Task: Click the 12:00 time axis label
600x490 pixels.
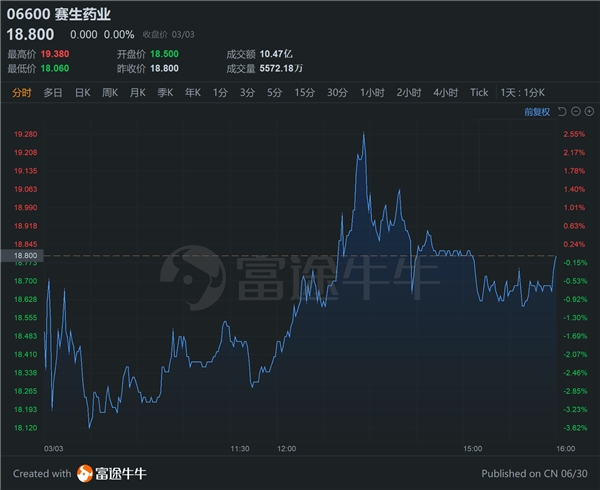Action: click(x=287, y=449)
